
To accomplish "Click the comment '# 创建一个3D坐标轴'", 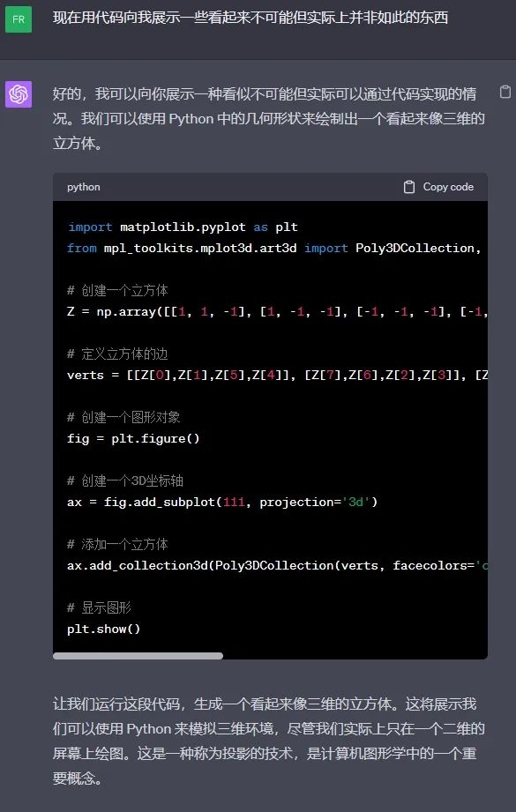I will click(x=125, y=480).
